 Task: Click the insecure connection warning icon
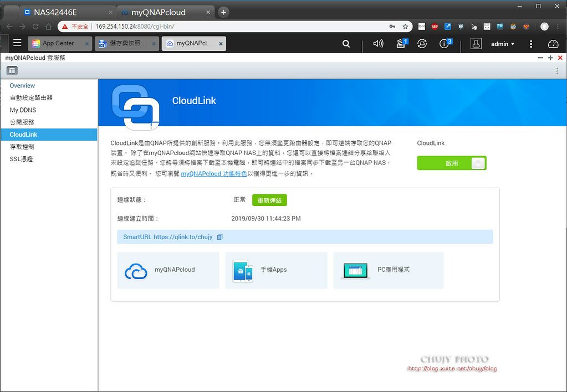(65, 27)
